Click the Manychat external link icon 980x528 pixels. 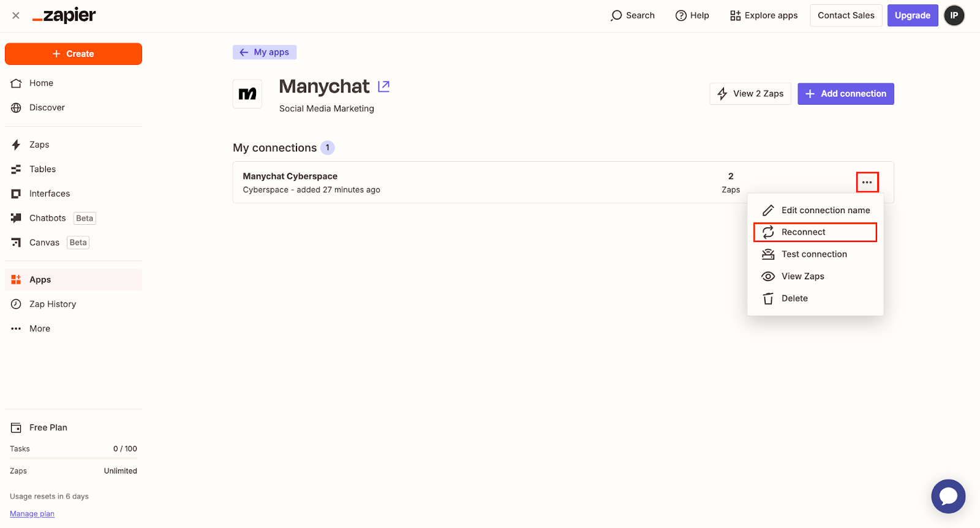(x=383, y=86)
